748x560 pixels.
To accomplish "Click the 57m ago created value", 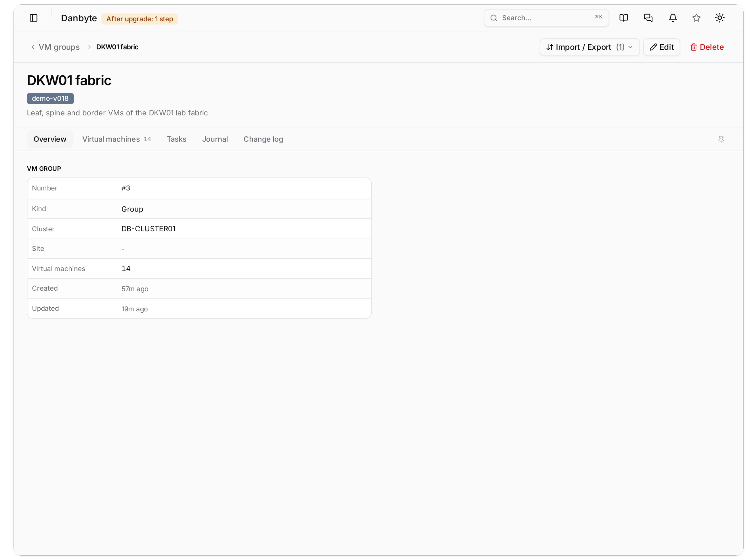I will [x=135, y=289].
